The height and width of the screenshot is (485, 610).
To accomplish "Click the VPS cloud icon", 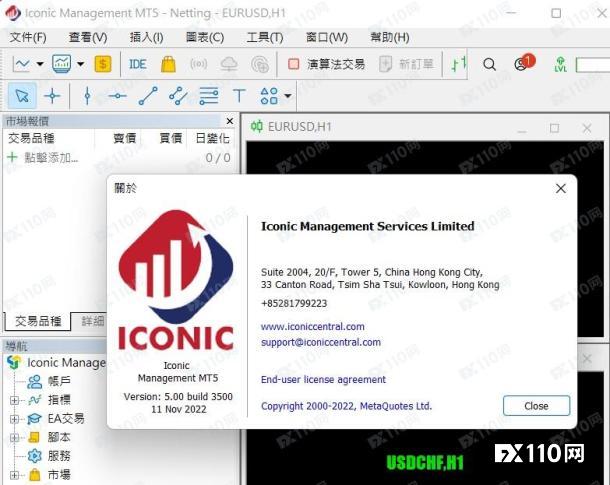I will pyautogui.click(x=229, y=64).
